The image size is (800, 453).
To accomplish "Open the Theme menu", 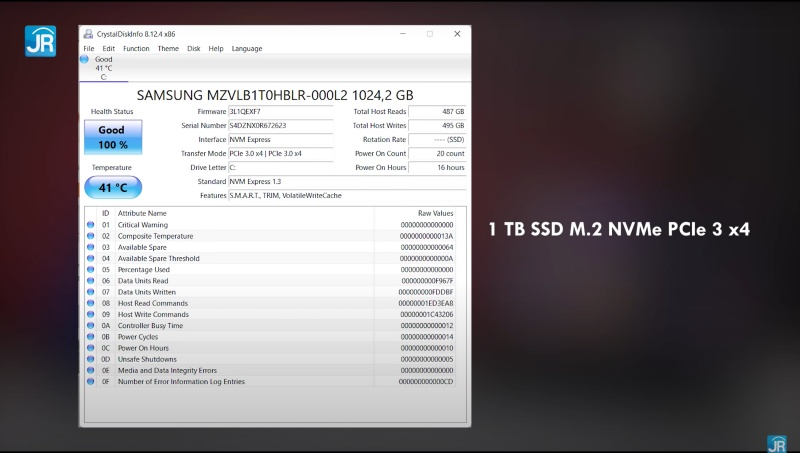I will pyautogui.click(x=168, y=48).
